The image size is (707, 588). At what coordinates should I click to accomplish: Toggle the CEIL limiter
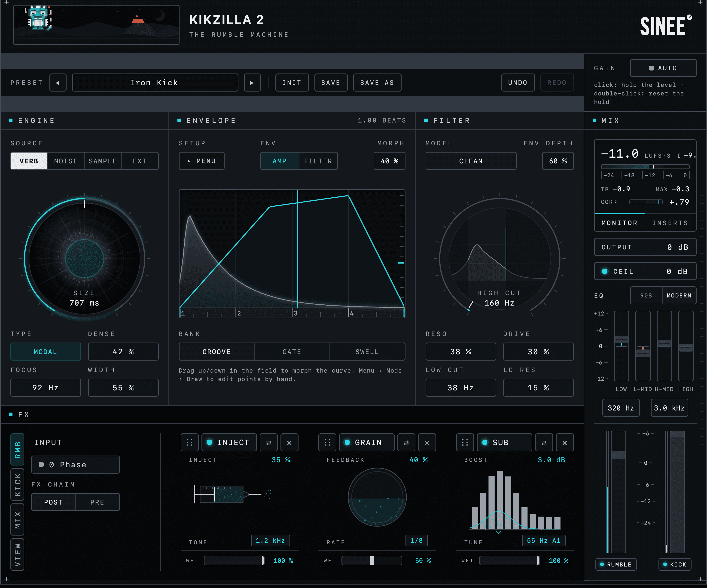click(x=605, y=271)
